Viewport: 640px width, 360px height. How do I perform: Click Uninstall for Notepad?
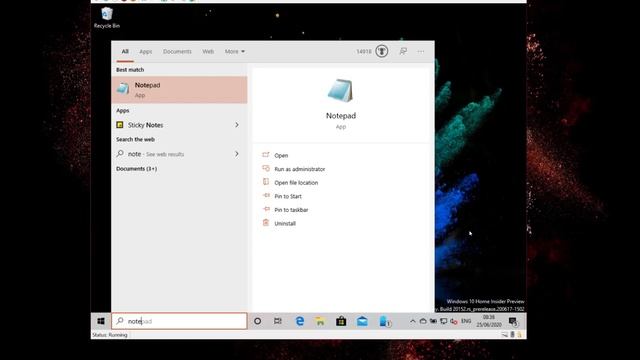pos(285,224)
